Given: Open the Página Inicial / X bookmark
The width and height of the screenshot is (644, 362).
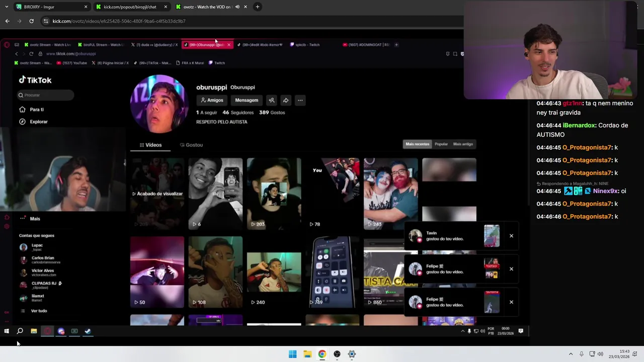Looking at the screenshot, I should 110,63.
